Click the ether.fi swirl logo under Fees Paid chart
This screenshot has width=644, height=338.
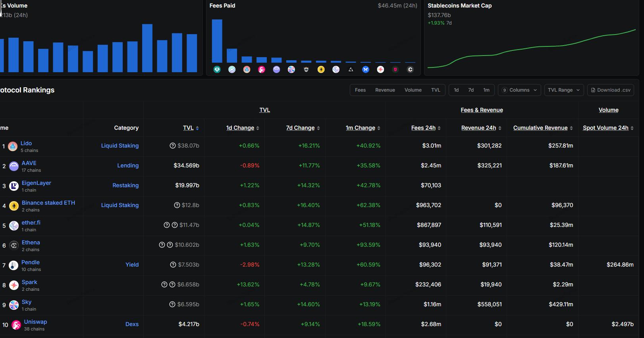(x=336, y=69)
